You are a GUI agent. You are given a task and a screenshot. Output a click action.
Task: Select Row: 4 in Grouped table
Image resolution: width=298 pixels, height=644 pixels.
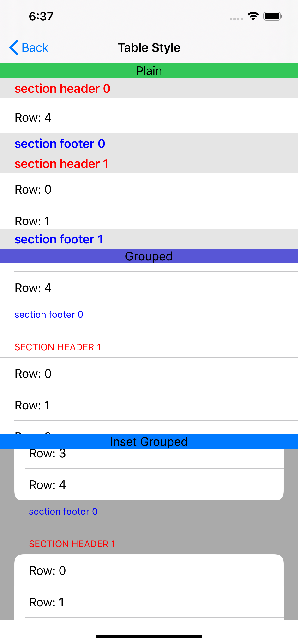click(149, 287)
